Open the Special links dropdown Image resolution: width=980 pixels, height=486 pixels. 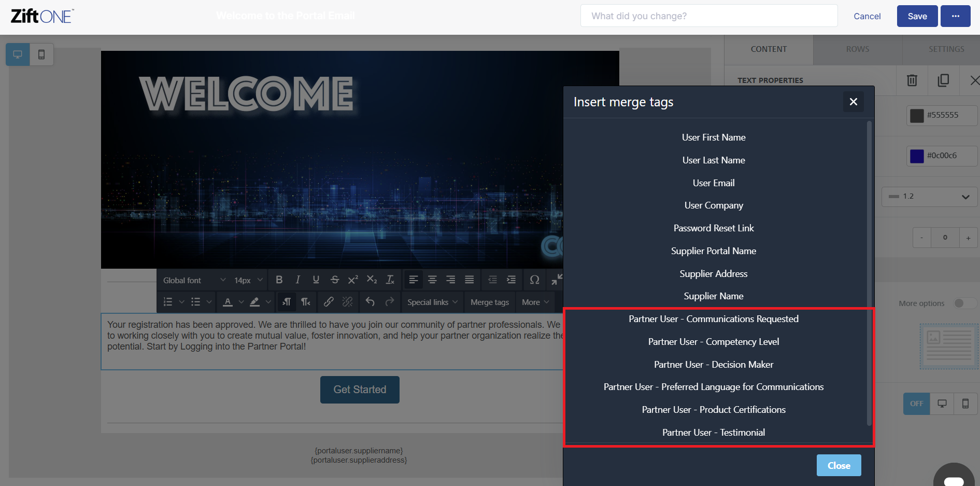pyautogui.click(x=433, y=302)
